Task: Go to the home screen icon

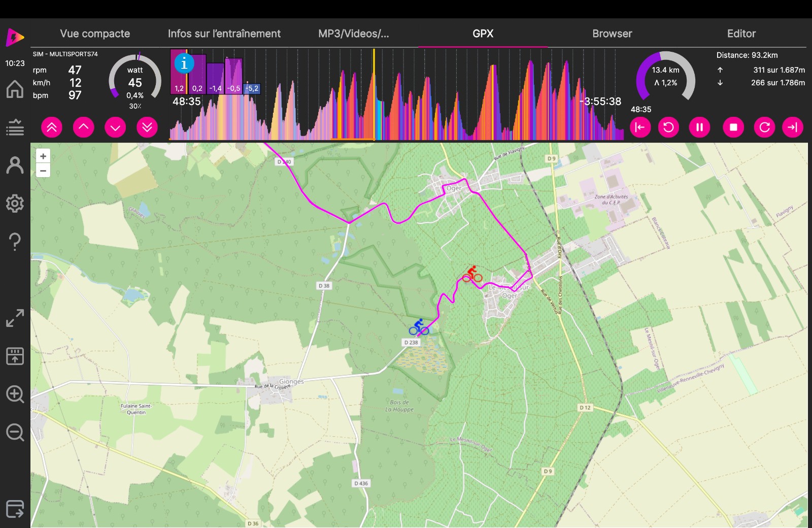Action: click(15, 89)
